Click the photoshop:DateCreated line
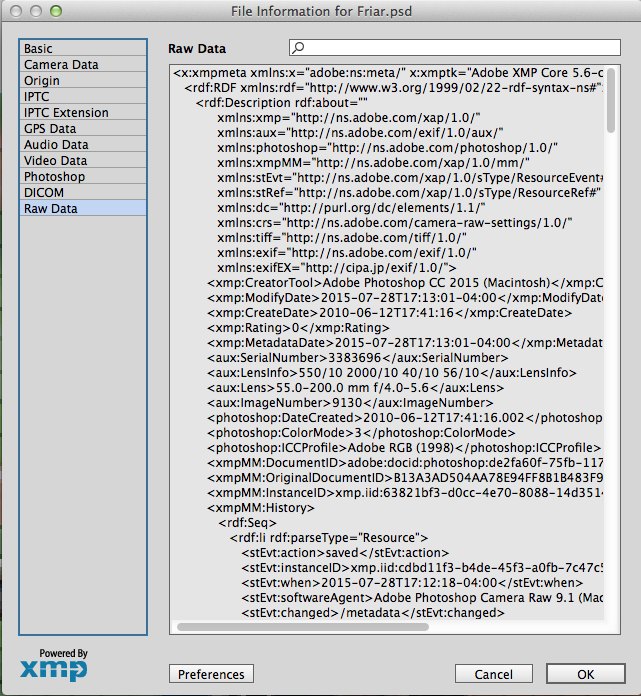Viewport: 641px width, 696px height. (405, 418)
